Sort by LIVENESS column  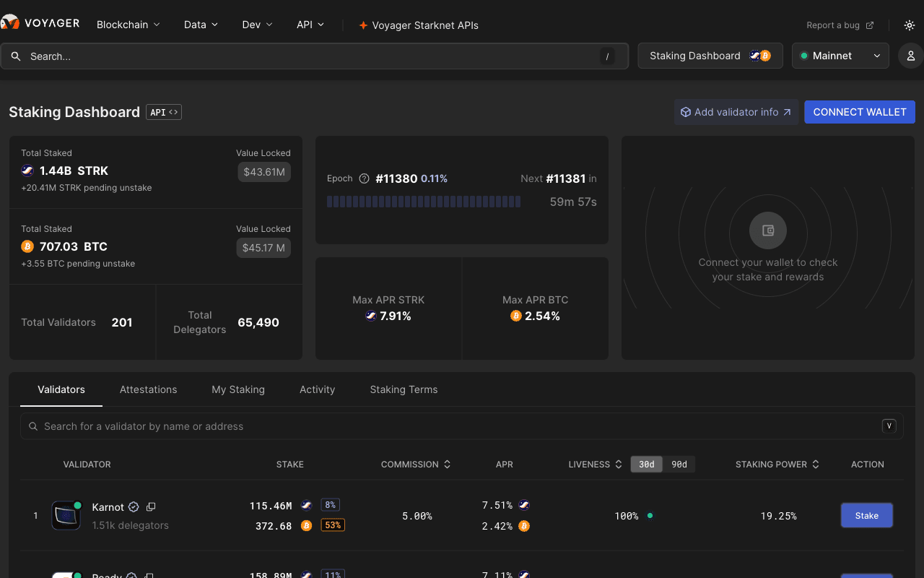click(x=596, y=465)
